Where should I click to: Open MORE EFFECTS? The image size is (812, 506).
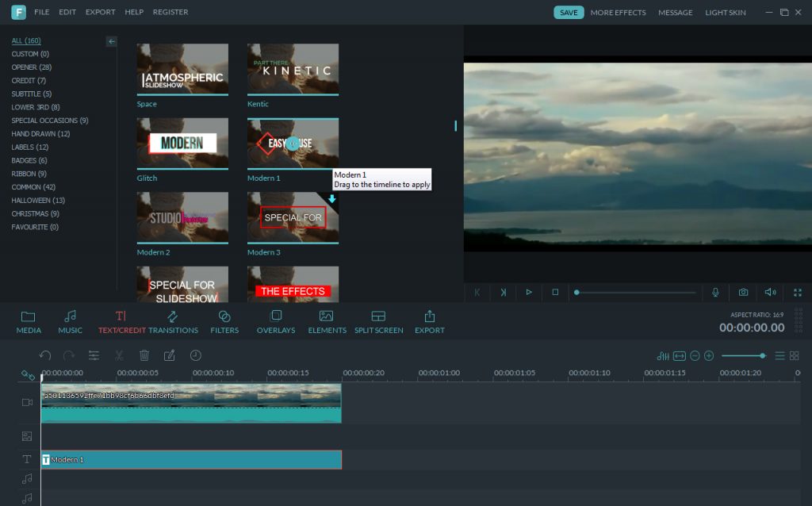click(618, 13)
